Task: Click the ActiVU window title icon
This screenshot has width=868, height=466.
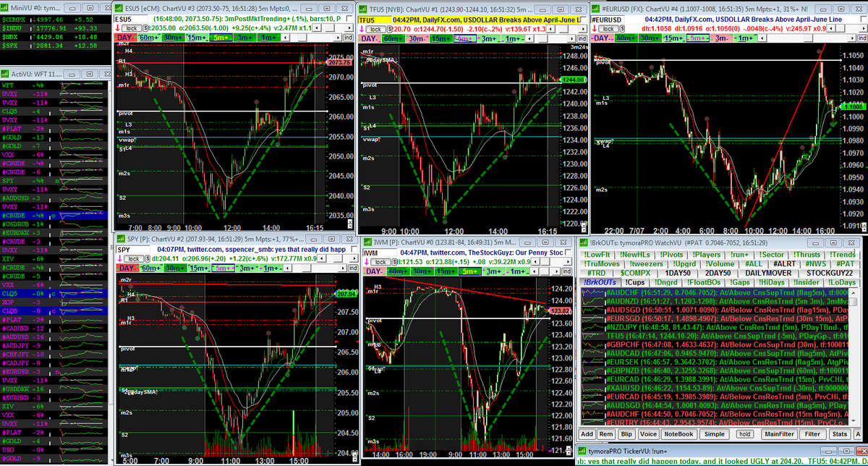Action: 6,73
